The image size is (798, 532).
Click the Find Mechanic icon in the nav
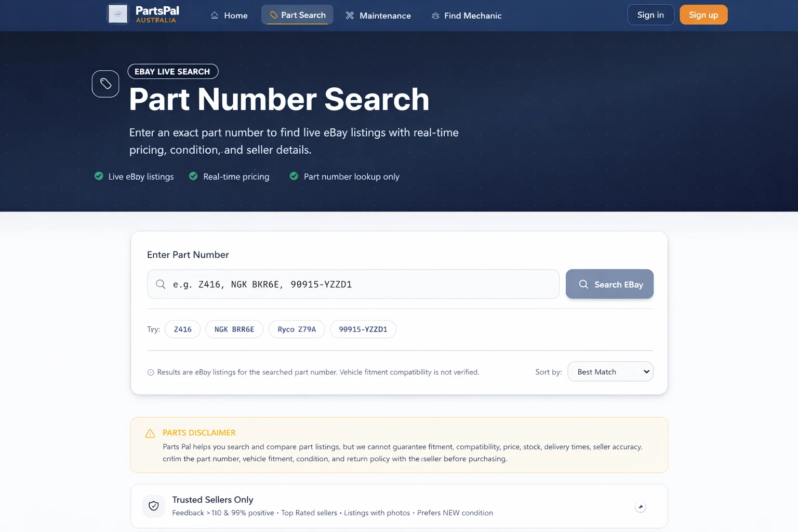435,16
